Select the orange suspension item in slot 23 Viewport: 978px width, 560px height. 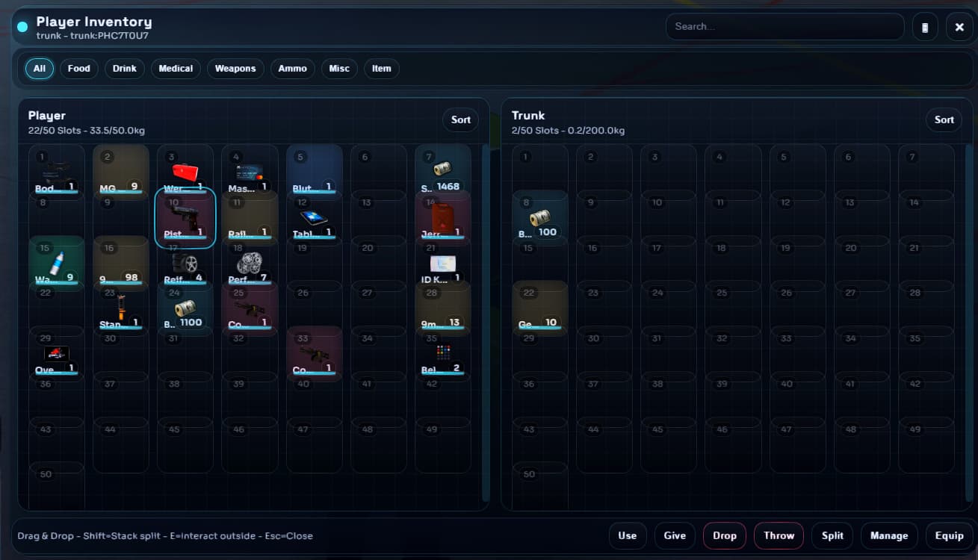tap(121, 308)
